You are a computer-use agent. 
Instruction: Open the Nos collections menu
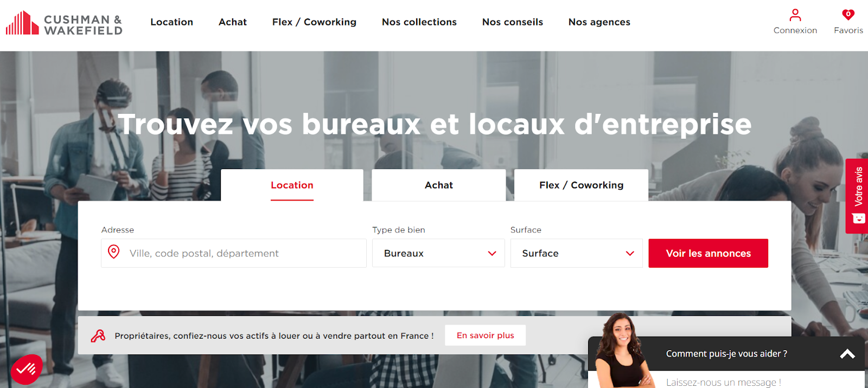(x=419, y=22)
